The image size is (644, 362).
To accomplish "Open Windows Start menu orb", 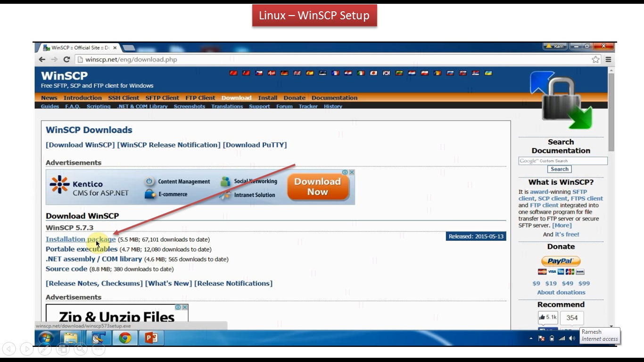I will [46, 338].
